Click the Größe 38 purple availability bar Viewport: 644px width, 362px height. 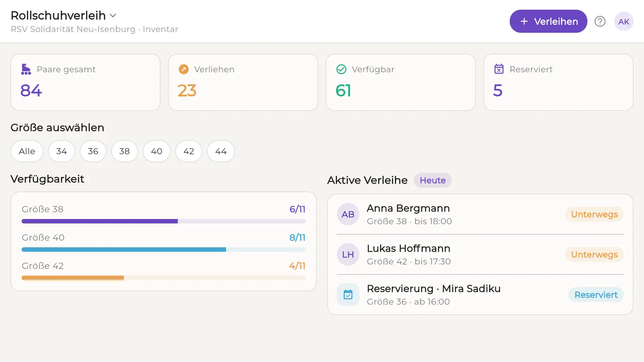click(x=164, y=221)
